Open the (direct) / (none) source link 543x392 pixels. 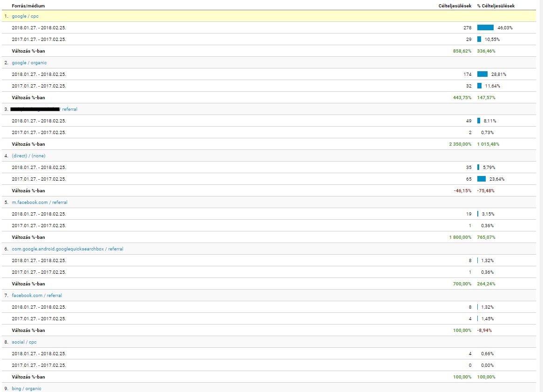(x=28, y=156)
